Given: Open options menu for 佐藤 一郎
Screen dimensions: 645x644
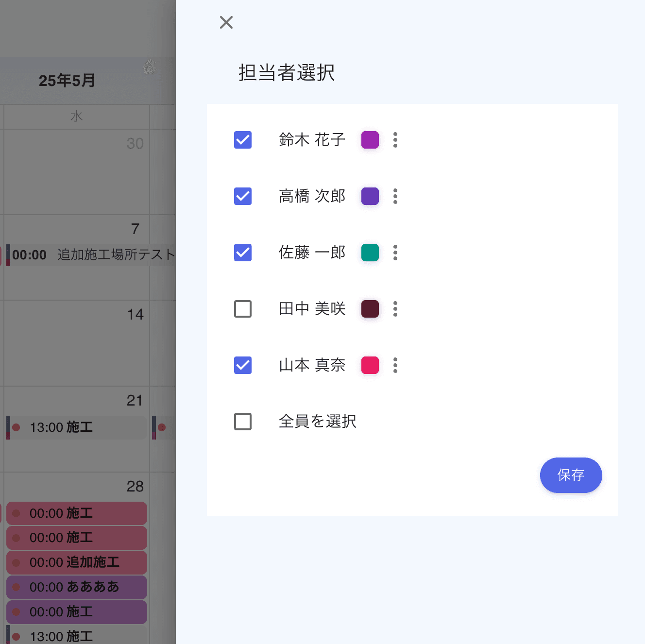Looking at the screenshot, I should [x=395, y=253].
